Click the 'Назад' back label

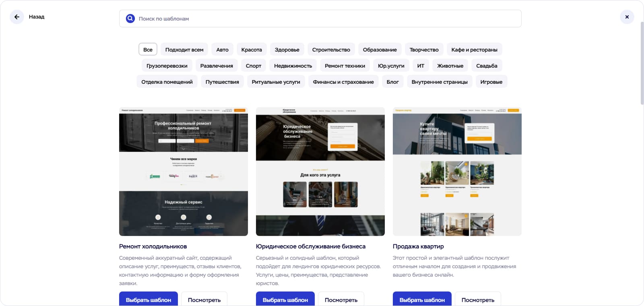click(x=37, y=17)
